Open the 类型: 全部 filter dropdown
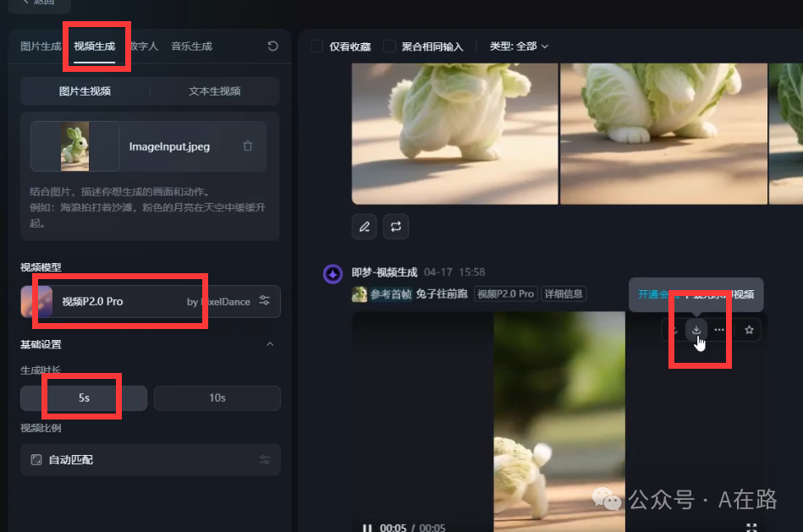The image size is (803, 532). point(519,47)
